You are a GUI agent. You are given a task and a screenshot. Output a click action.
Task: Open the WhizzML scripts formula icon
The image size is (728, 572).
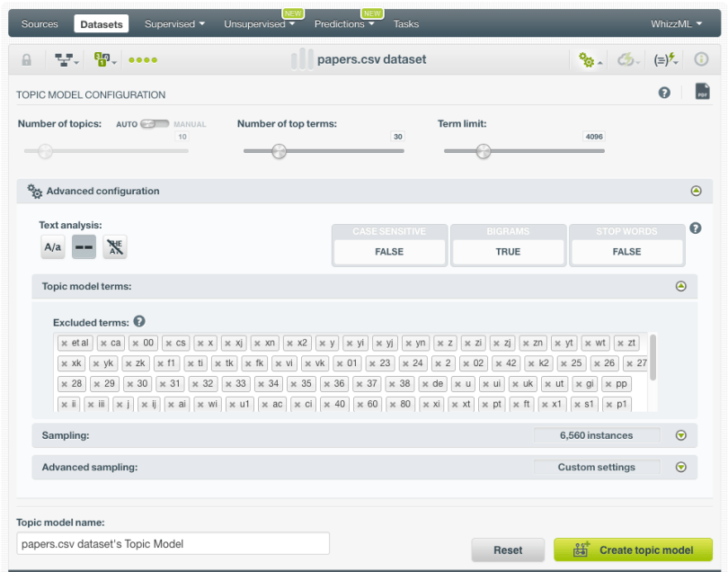[x=666, y=60]
